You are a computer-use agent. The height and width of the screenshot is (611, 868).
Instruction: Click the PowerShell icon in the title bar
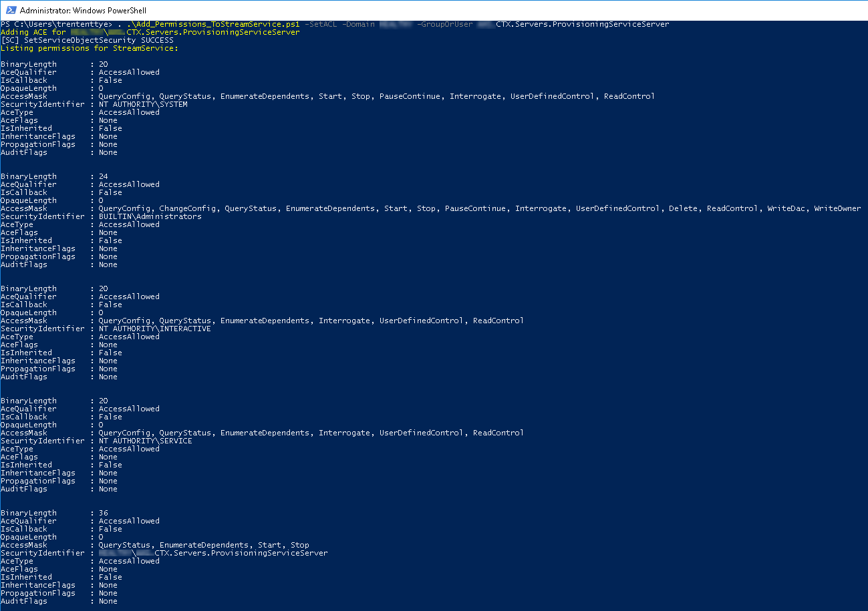[x=9, y=11]
